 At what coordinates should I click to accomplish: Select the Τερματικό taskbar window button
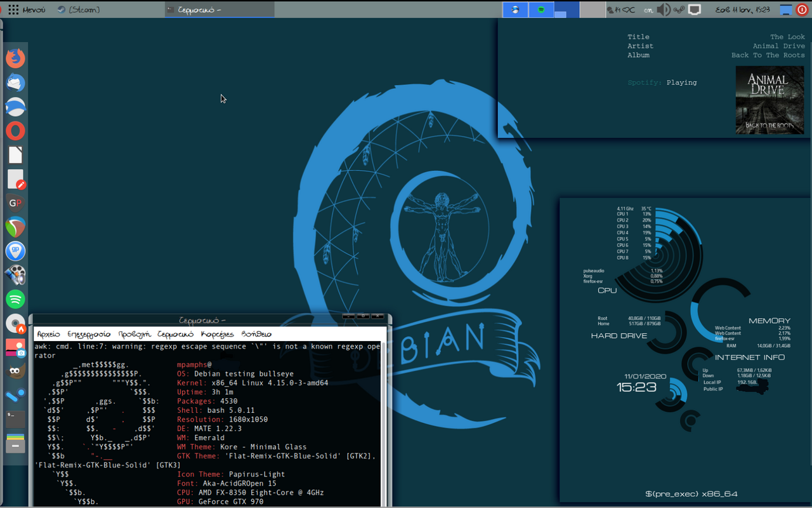click(x=219, y=10)
